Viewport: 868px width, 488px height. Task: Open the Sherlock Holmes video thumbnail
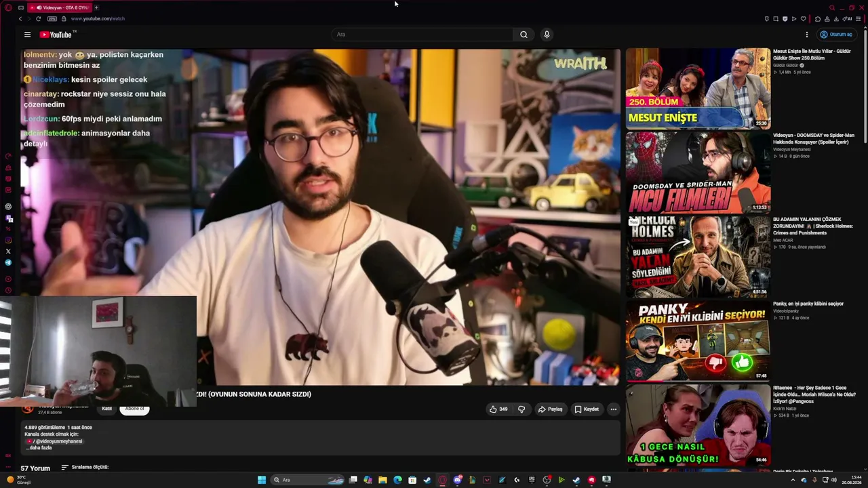[x=698, y=257]
